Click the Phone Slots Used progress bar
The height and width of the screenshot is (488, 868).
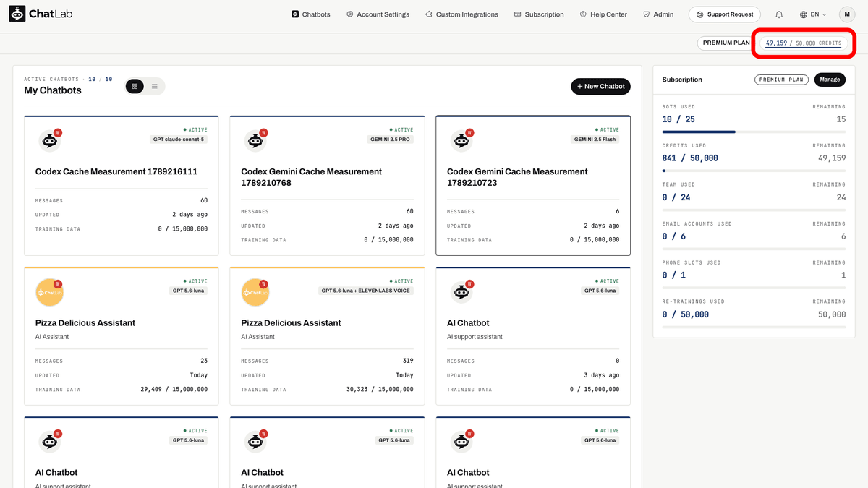point(754,288)
